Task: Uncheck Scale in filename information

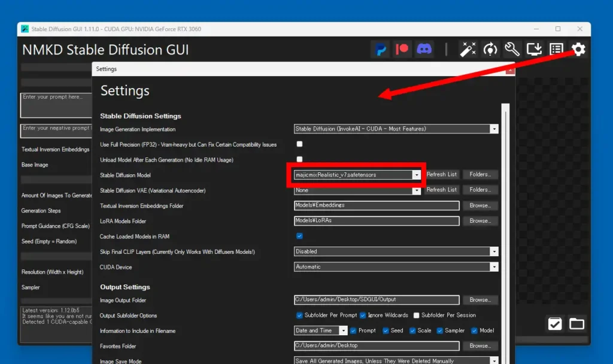Action: (x=412, y=330)
